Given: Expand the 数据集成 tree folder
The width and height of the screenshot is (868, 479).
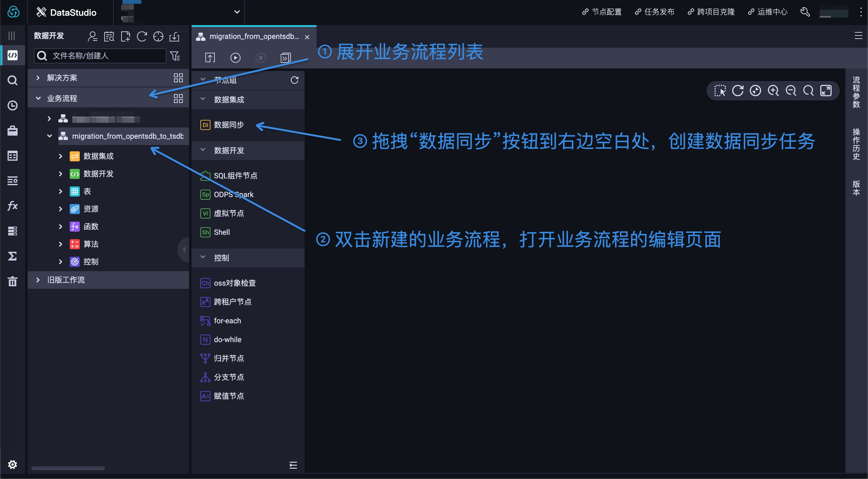Looking at the screenshot, I should coord(61,156).
